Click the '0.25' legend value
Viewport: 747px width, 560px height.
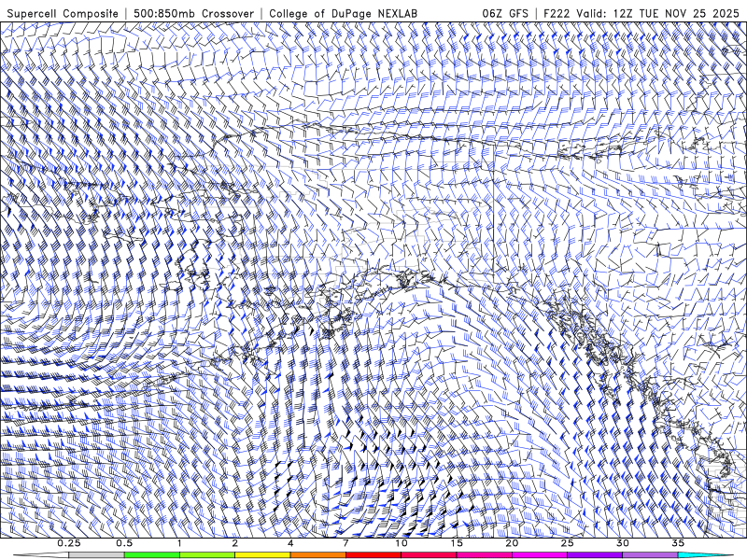point(69,543)
